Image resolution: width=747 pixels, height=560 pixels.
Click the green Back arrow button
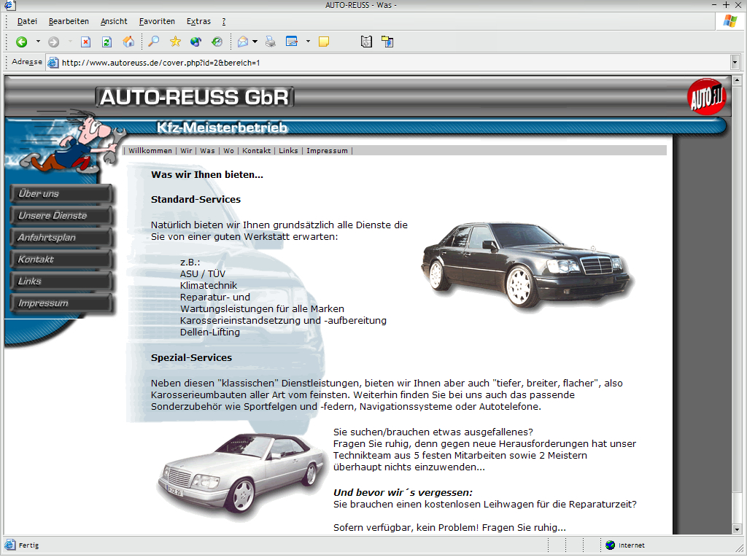click(21, 42)
